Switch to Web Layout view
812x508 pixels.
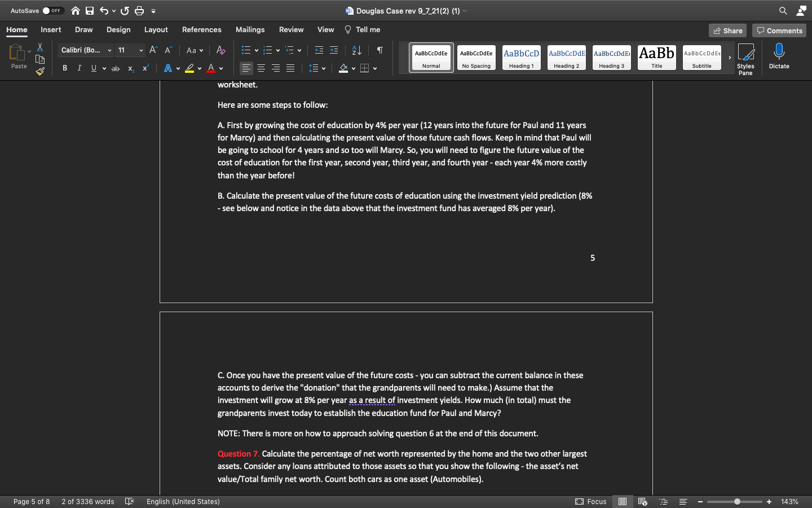(x=642, y=501)
